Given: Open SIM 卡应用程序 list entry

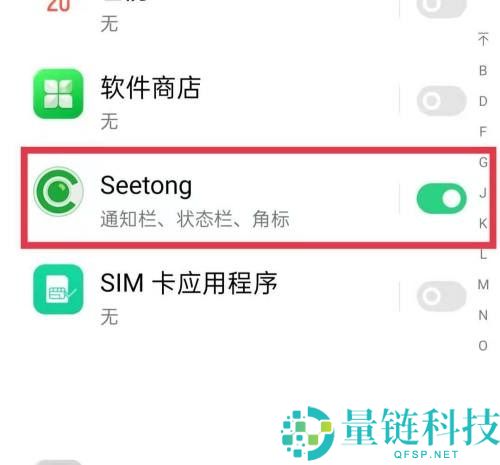Looking at the screenshot, I should 213,296.
